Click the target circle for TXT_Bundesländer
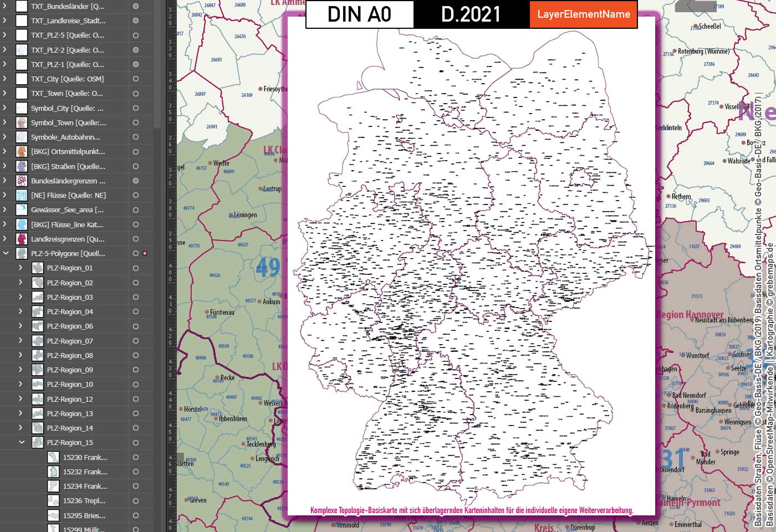 click(135, 6)
